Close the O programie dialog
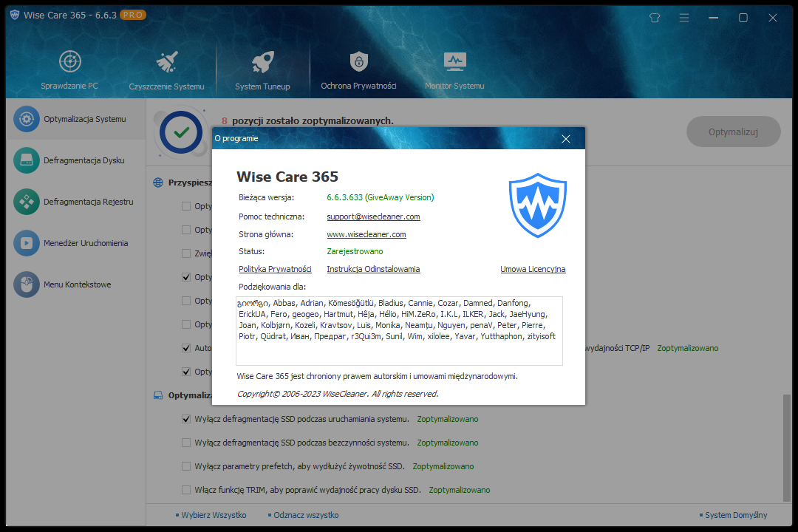This screenshot has height=532, width=798. coord(566,138)
